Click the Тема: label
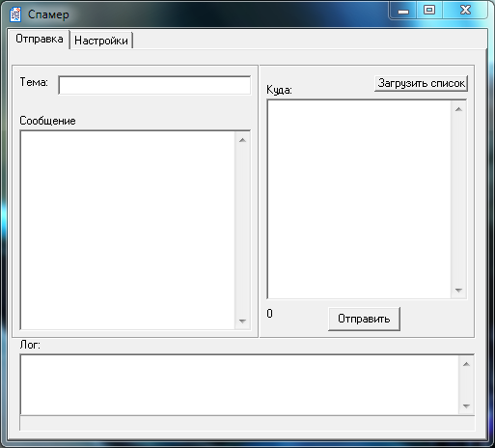The image size is (495, 448). tap(34, 82)
